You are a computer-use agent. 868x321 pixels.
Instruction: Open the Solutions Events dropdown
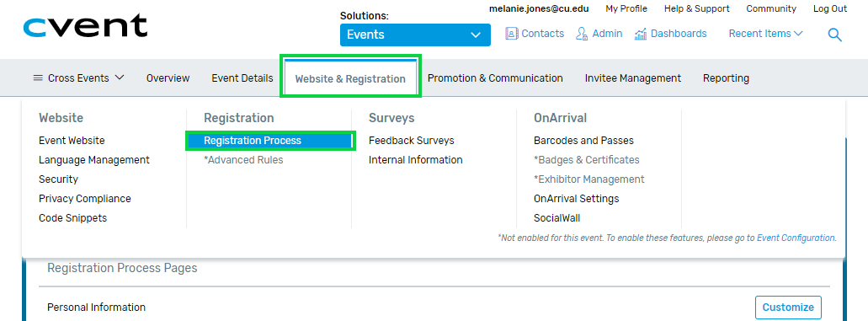pyautogui.click(x=415, y=35)
